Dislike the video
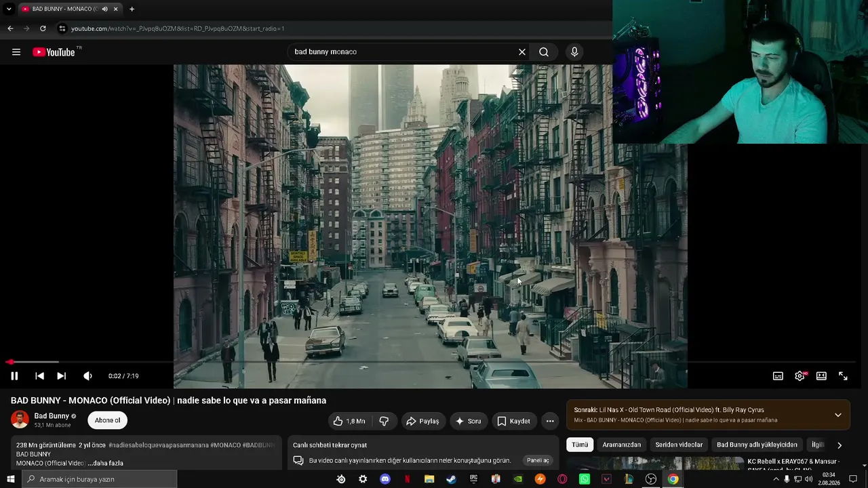 pyautogui.click(x=384, y=421)
